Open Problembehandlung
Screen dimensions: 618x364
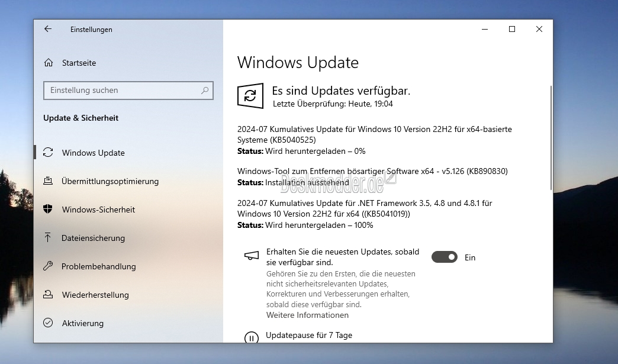tap(98, 266)
